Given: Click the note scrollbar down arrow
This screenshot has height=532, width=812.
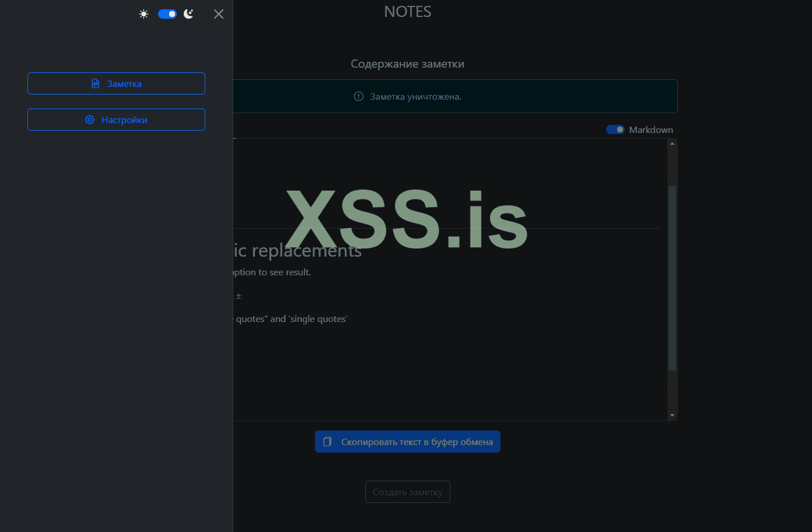Looking at the screenshot, I should pos(672,415).
